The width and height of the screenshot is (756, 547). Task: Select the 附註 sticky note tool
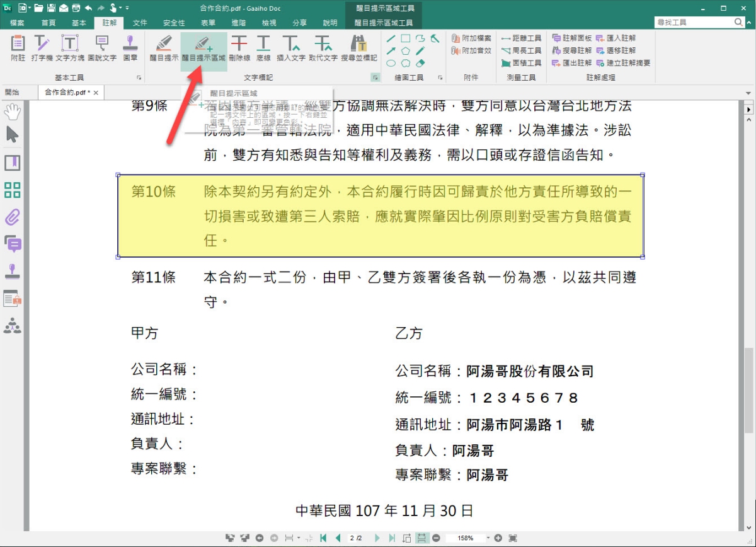[18, 48]
